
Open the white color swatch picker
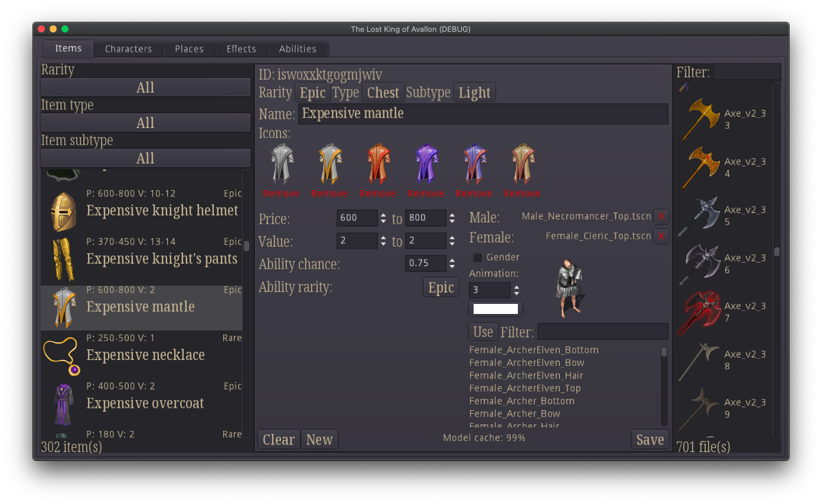point(495,309)
